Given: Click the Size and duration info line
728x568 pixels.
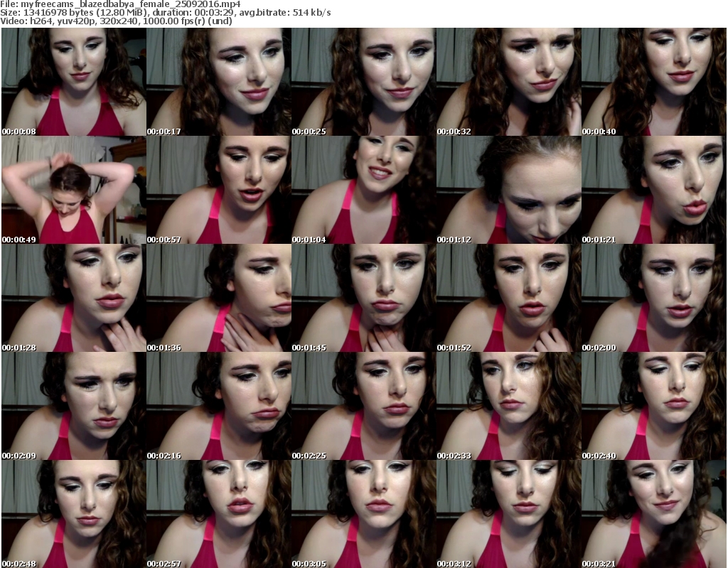Looking at the screenshot, I should point(167,13).
